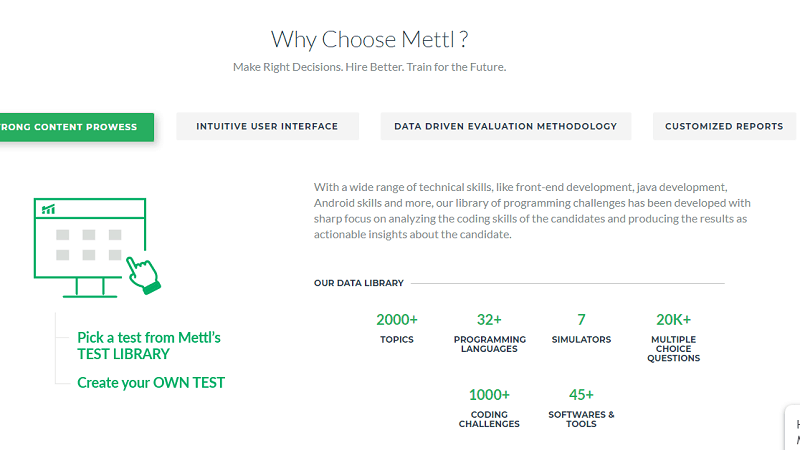Click the 32+ Programming Languages statistic
Screen dimensions: 800x450
click(489, 331)
